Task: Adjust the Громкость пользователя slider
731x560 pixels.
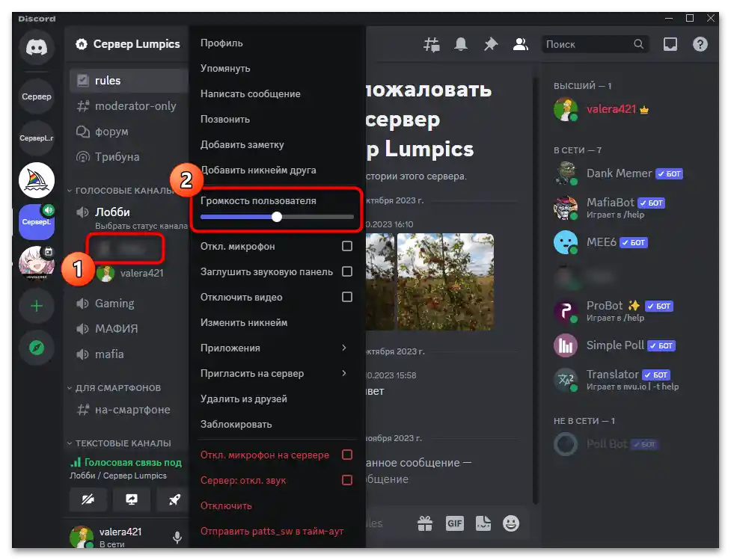Action: [277, 217]
